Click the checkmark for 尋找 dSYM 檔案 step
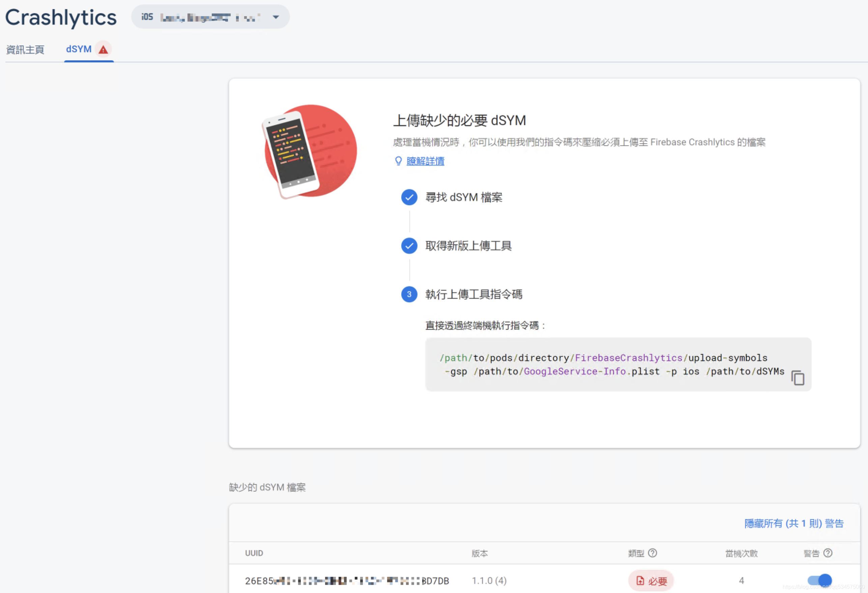 (x=409, y=197)
